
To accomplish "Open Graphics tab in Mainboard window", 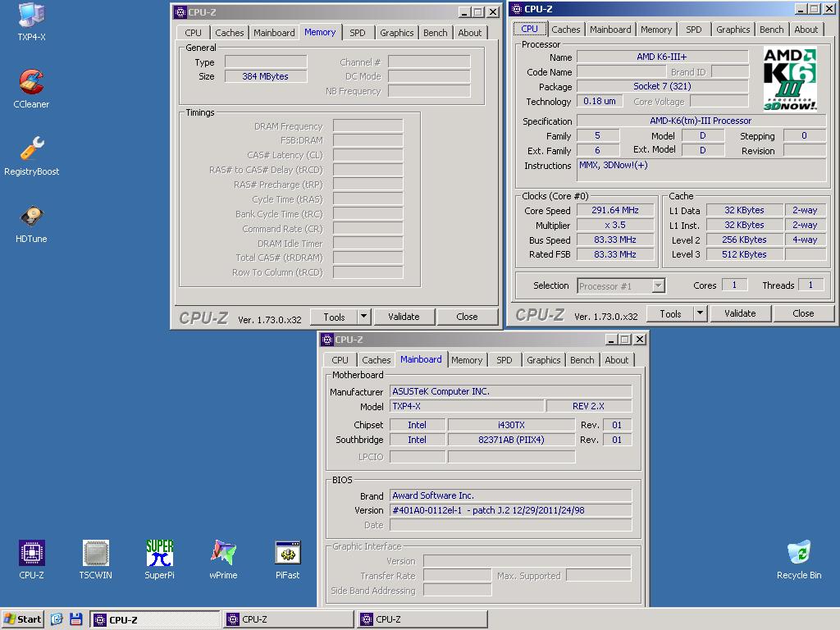I will coord(543,360).
